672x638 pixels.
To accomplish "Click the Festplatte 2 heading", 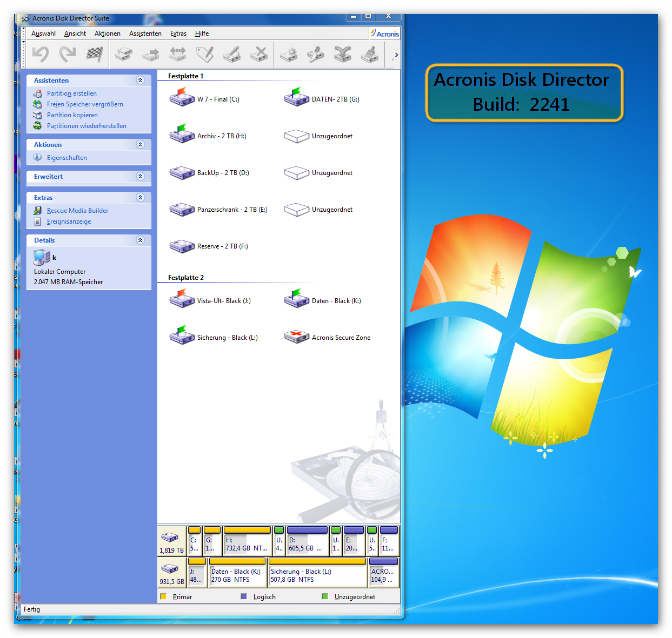I will (186, 278).
